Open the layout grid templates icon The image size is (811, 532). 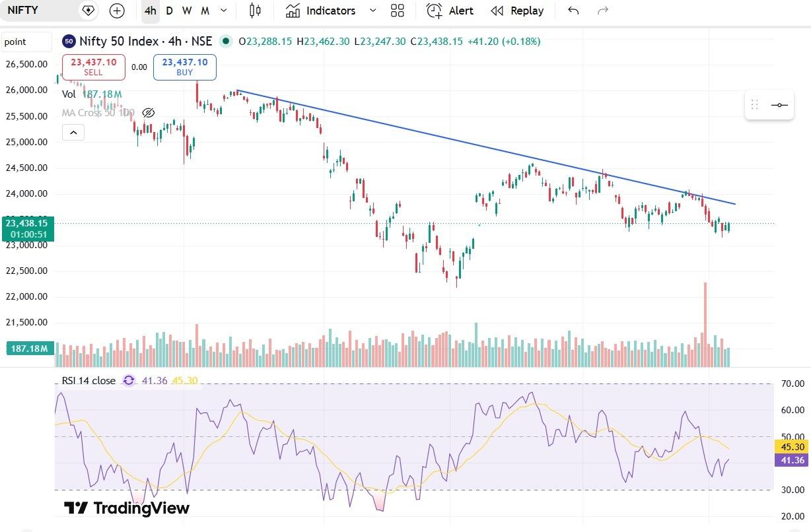pos(398,11)
